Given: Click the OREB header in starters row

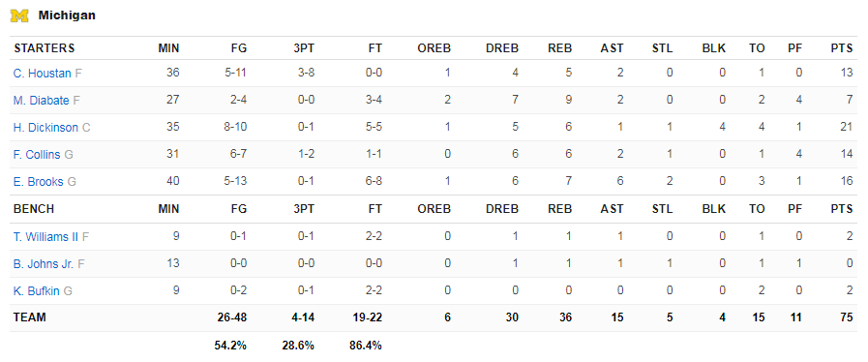Looking at the screenshot, I should tap(434, 48).
